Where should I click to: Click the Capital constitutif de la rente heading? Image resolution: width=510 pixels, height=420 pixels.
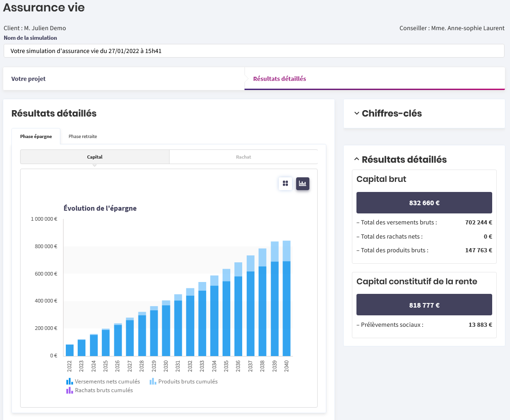417,282
